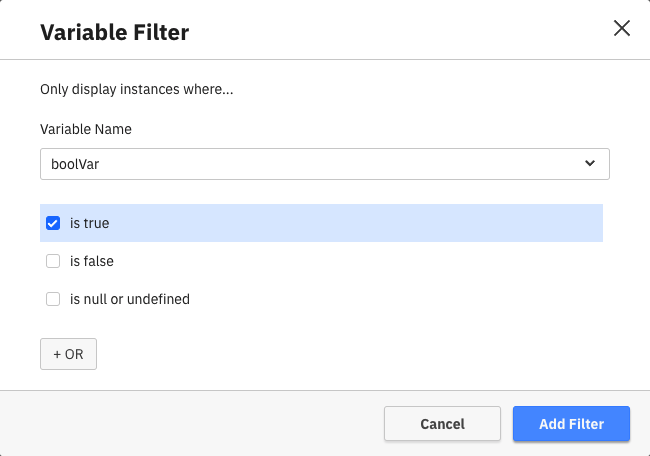The image size is (650, 456).
Task: Confirm with the Add Filter button
Action: (571, 424)
